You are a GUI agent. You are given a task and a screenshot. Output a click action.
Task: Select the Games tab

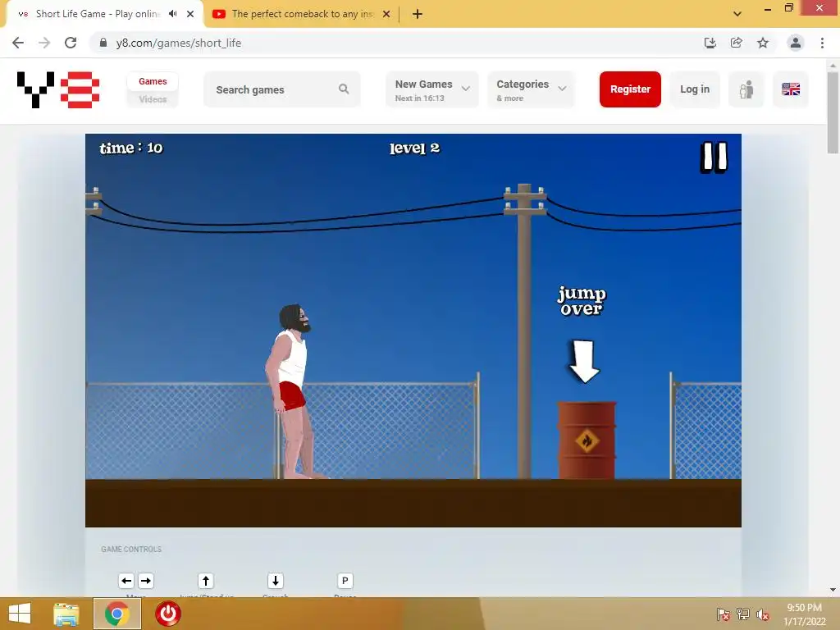153,81
